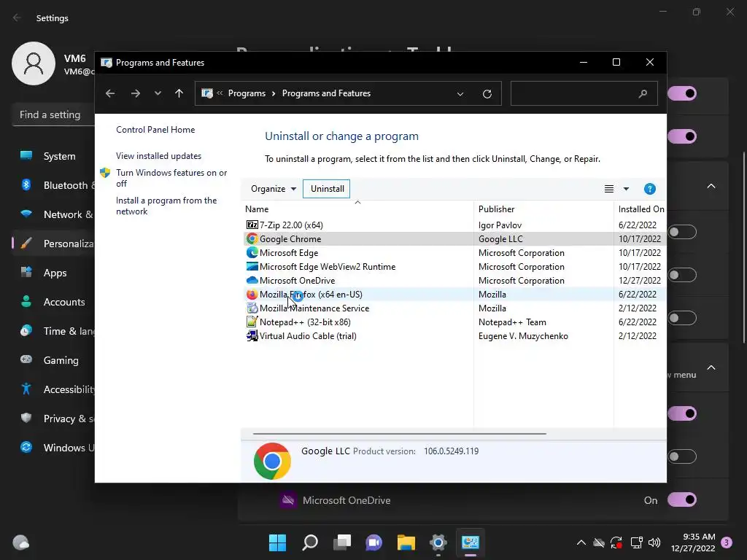
Task: Go forward in Programs and Features
Action: (x=135, y=93)
